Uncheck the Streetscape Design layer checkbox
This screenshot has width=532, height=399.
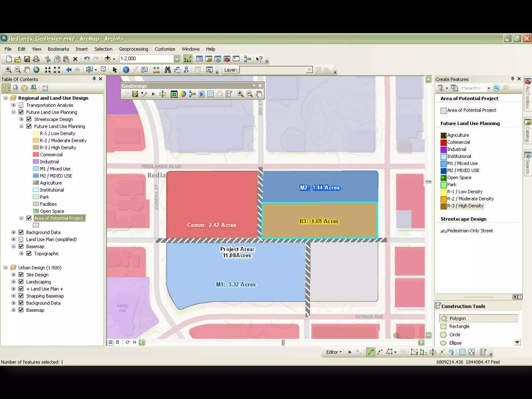[x=29, y=119]
